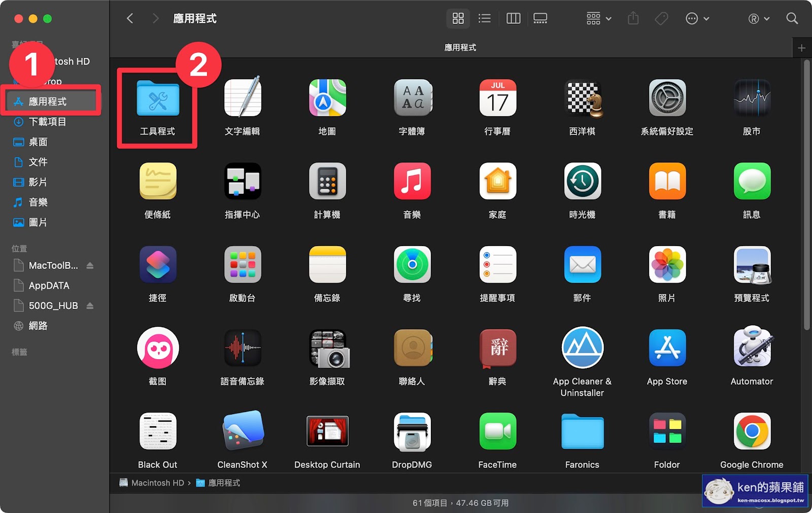Open the 備忘錄 Notes app
This screenshot has width=812, height=513.
point(327,264)
